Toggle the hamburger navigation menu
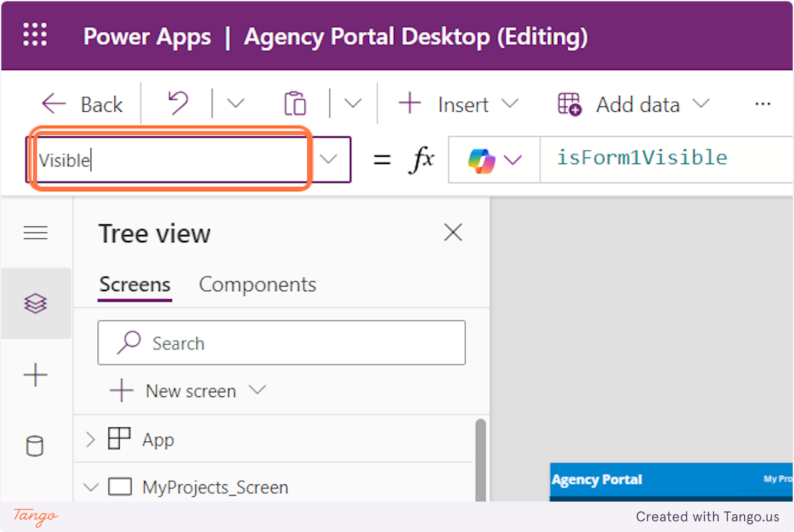 (x=36, y=233)
